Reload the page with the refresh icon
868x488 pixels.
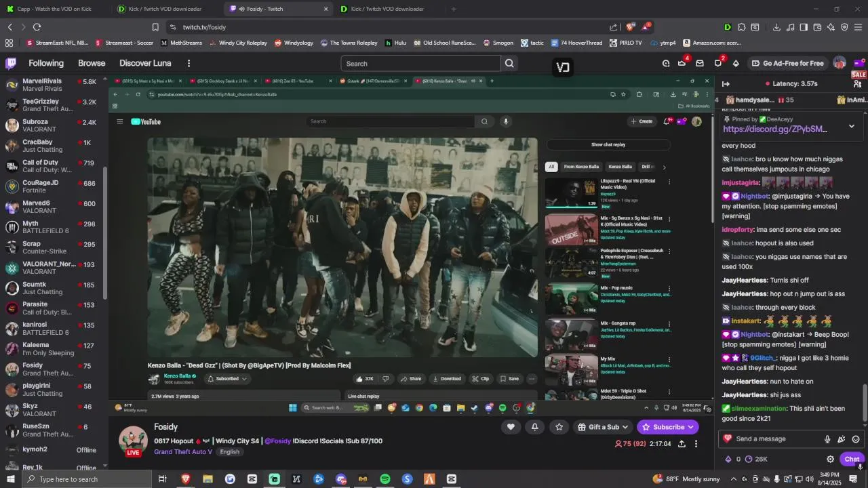click(x=37, y=27)
